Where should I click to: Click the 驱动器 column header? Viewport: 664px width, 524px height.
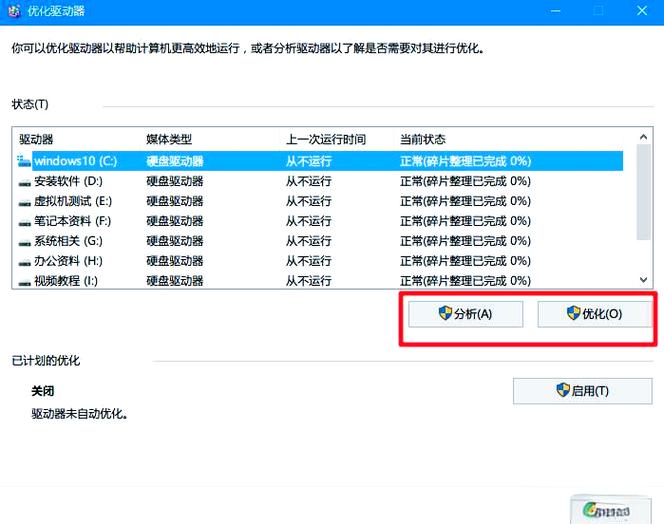tap(36, 139)
